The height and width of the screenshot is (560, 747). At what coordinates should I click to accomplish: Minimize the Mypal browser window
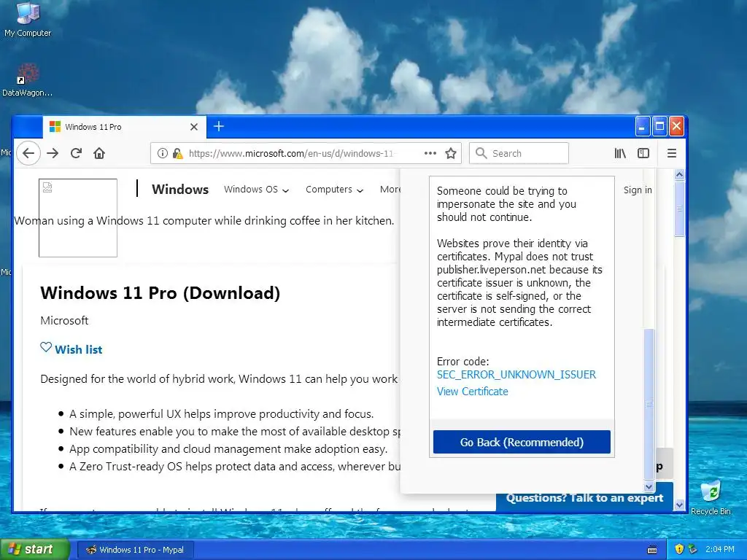point(642,127)
